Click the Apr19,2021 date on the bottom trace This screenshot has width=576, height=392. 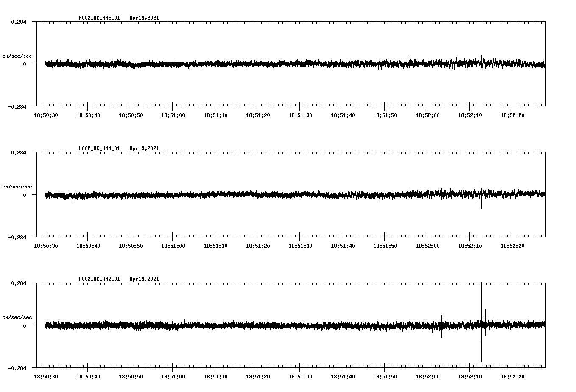point(144,279)
